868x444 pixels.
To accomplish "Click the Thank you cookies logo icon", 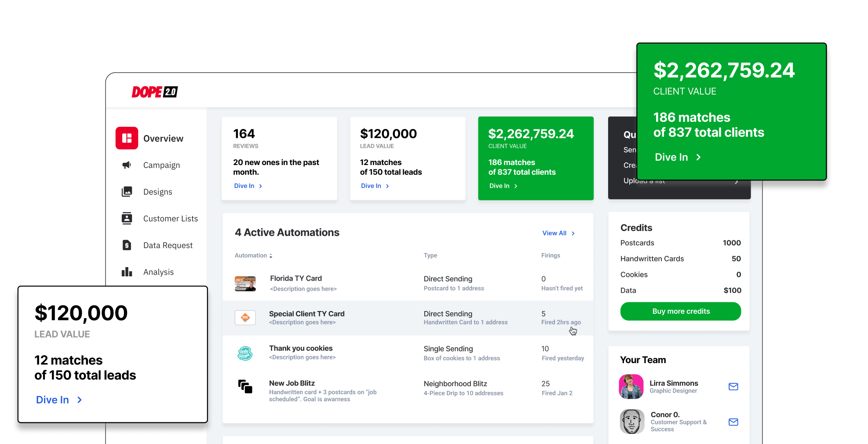I will [245, 353].
